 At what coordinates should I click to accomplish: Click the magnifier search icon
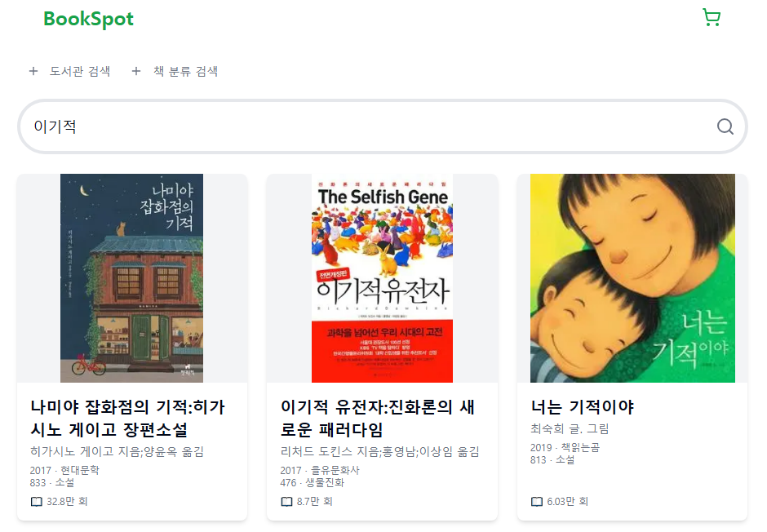pyautogui.click(x=725, y=126)
